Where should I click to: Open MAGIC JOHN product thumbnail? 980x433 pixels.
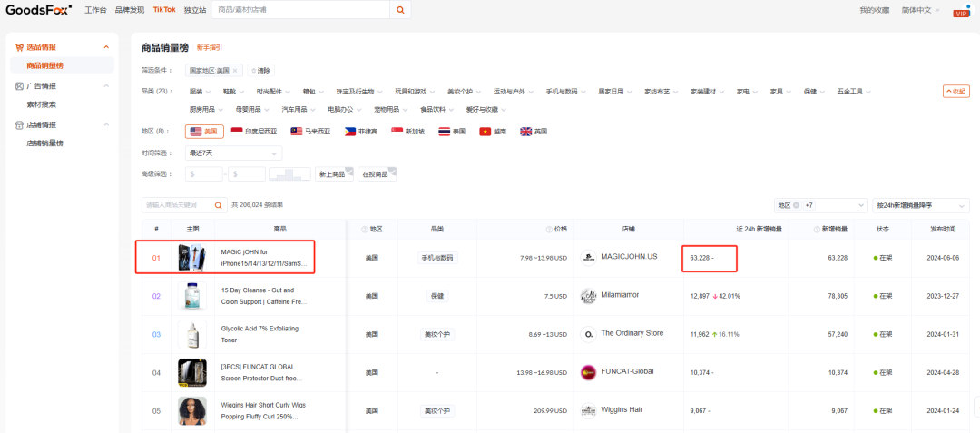(x=191, y=258)
